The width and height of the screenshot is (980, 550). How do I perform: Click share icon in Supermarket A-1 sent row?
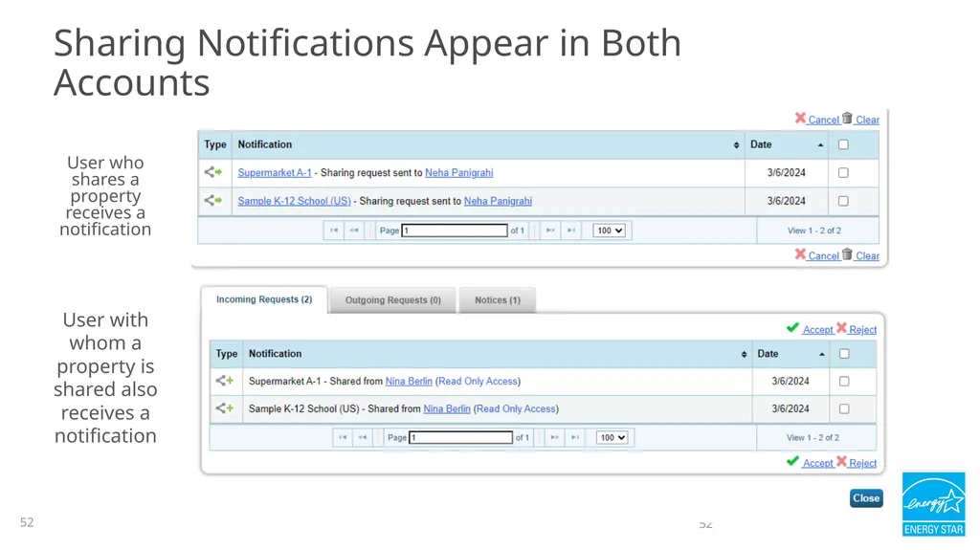(213, 172)
